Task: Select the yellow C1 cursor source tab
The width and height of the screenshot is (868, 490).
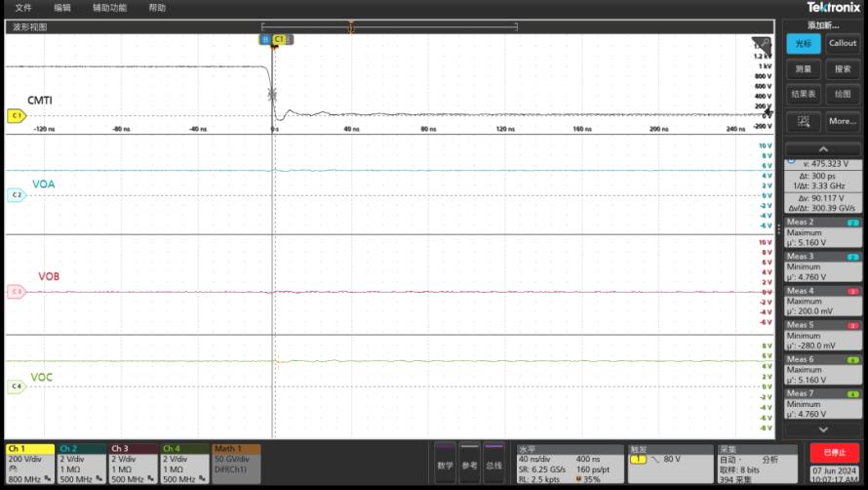Action: pos(279,39)
